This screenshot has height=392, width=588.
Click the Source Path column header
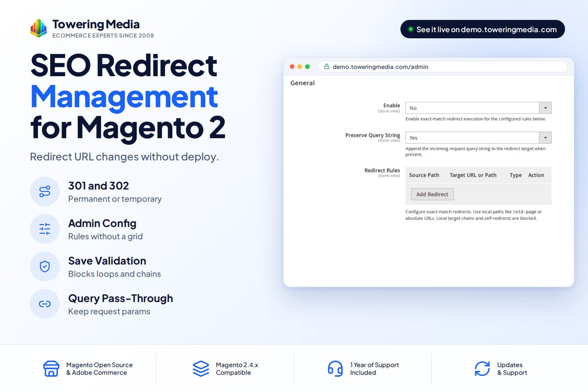(x=424, y=175)
